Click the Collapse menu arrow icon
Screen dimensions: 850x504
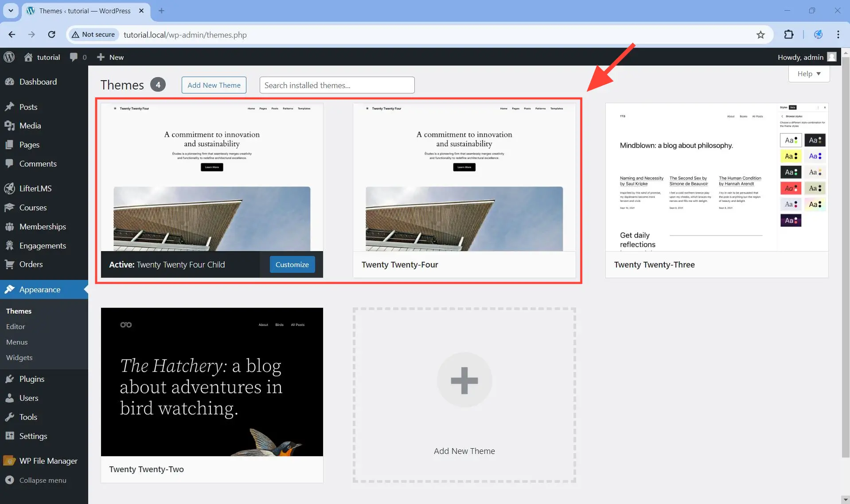(9, 480)
